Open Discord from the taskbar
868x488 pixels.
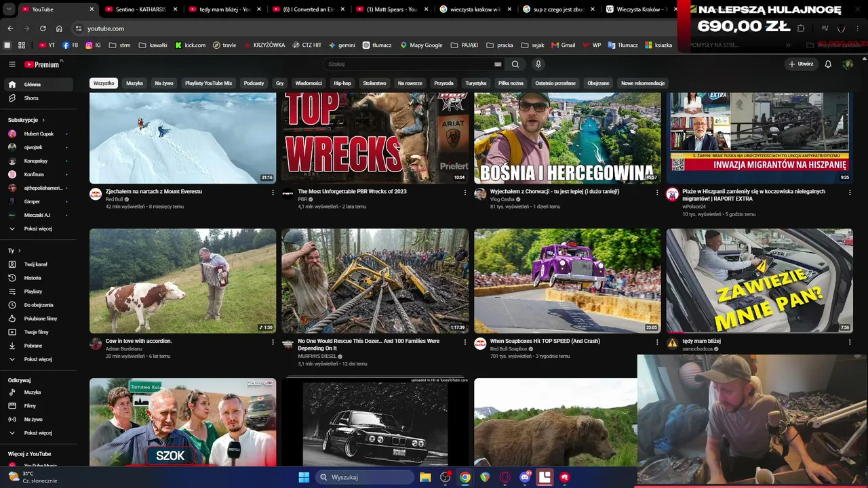click(x=525, y=477)
